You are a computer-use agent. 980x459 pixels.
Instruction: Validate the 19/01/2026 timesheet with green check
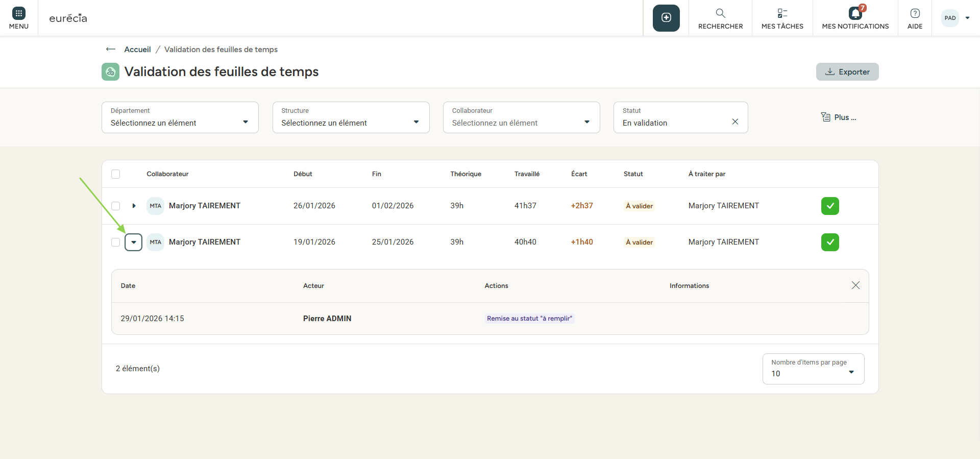click(x=830, y=242)
